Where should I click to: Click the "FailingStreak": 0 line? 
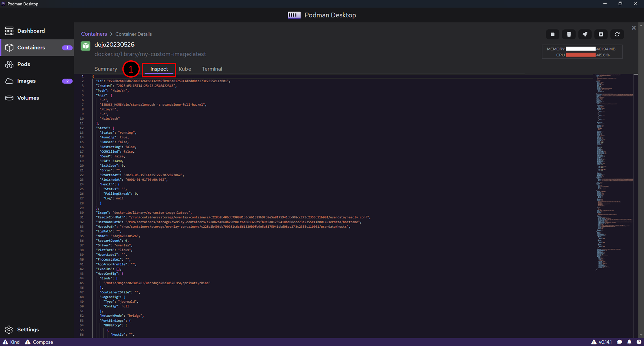click(x=121, y=194)
